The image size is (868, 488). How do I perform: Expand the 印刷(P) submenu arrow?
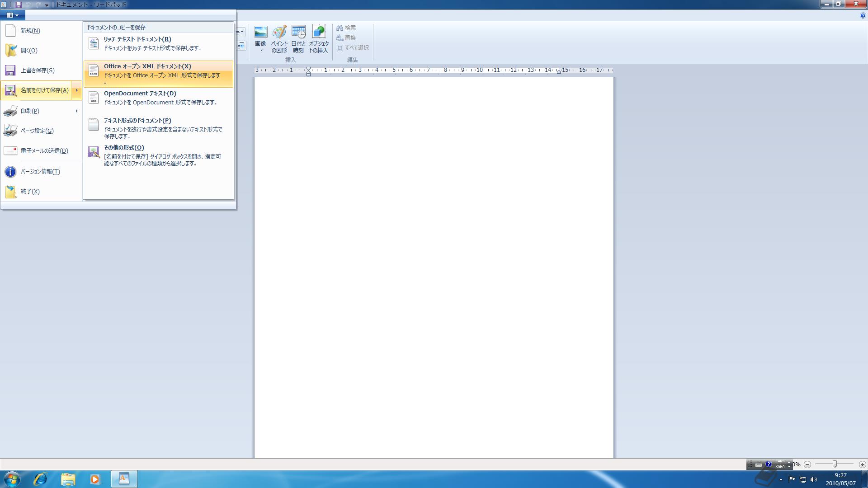tap(76, 111)
